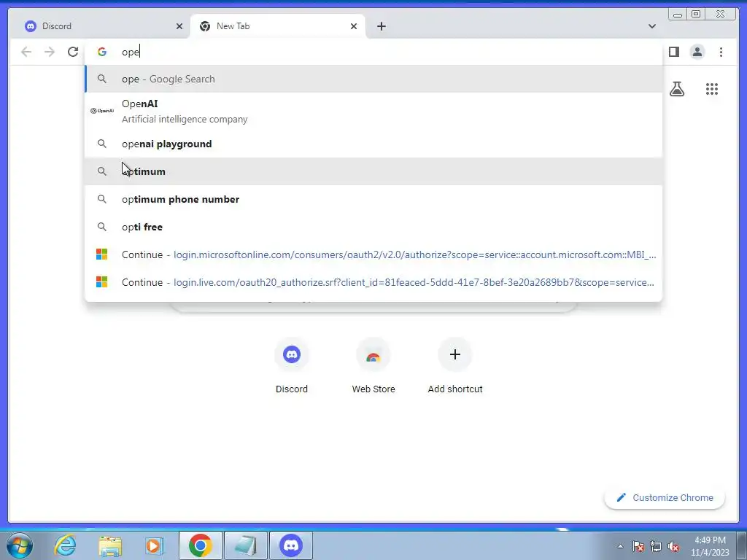
Task: Click the OpenAI logo in suggestions
Action: pyautogui.click(x=102, y=111)
